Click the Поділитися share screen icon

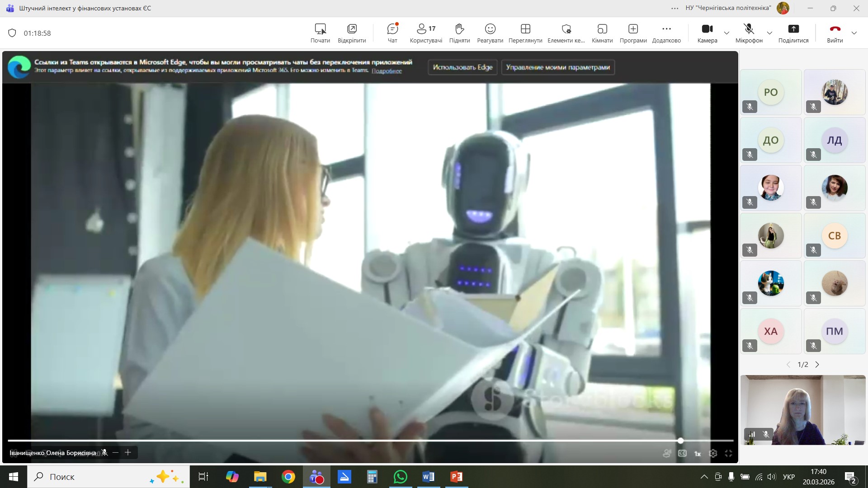coord(793,33)
